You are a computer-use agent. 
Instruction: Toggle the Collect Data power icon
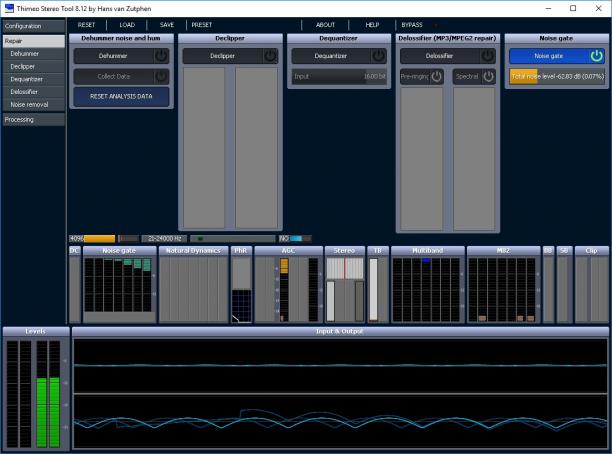[161, 77]
